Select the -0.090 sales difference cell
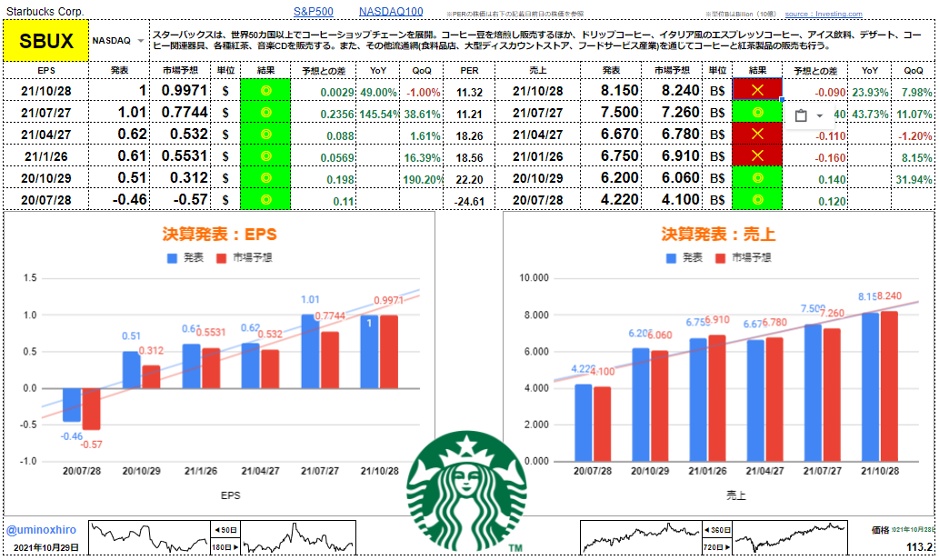 pyautogui.click(x=815, y=92)
